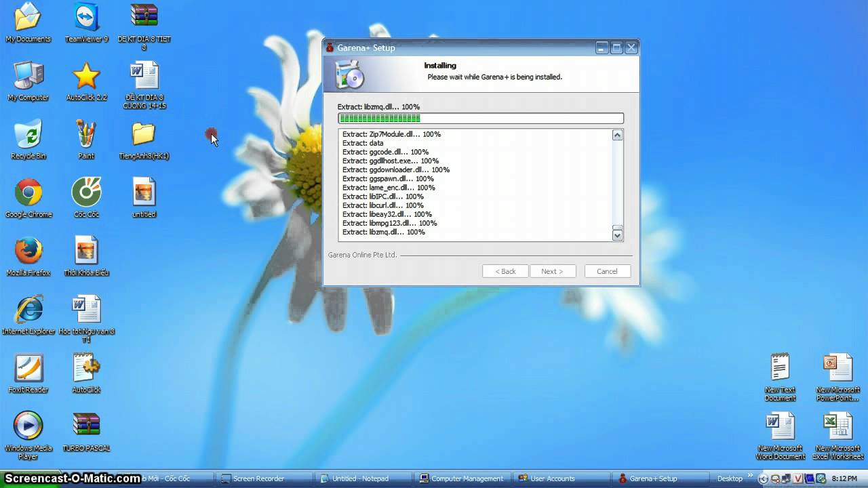Click 'Extract: lame_enc.dll... 100%' log line

coord(389,187)
